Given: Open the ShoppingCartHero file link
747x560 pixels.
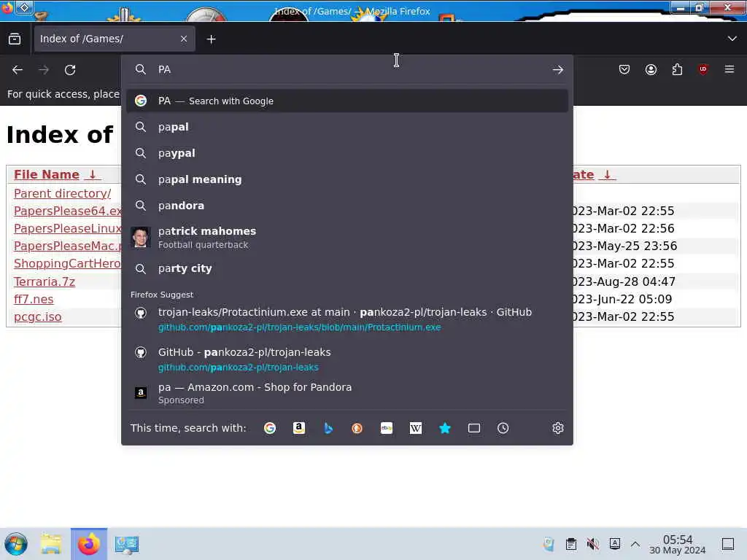Looking at the screenshot, I should pyautogui.click(x=67, y=264).
